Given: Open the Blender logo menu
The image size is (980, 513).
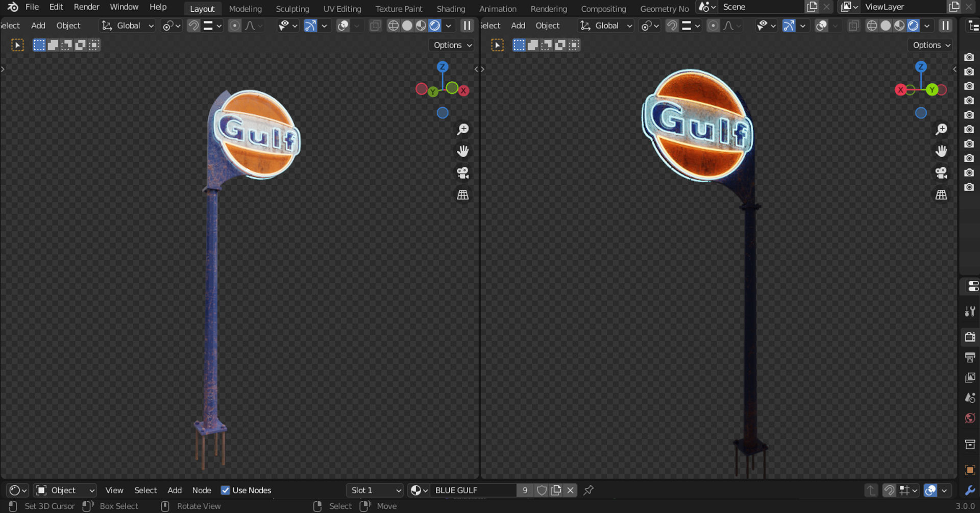Looking at the screenshot, I should pyautogui.click(x=12, y=7).
